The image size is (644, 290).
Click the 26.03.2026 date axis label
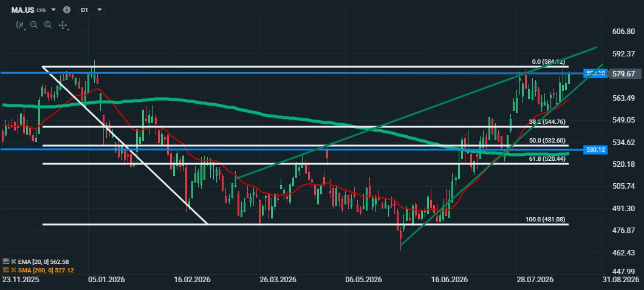pyautogui.click(x=278, y=280)
